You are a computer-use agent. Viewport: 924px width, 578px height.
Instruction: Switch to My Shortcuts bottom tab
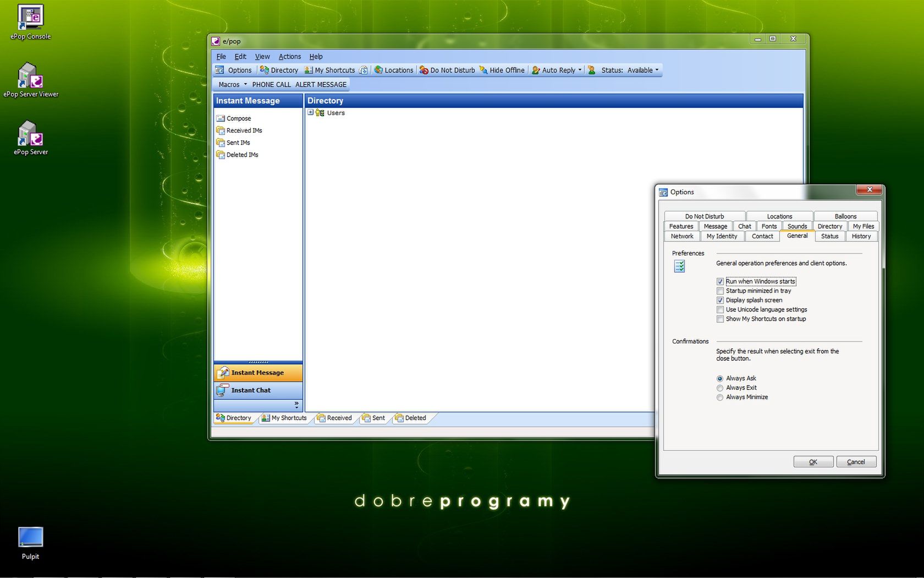284,418
